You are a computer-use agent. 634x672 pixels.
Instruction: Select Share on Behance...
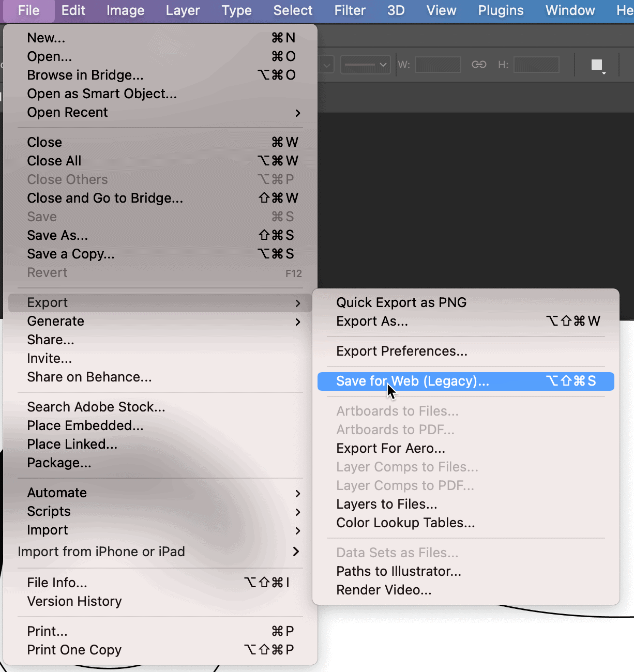click(160, 377)
